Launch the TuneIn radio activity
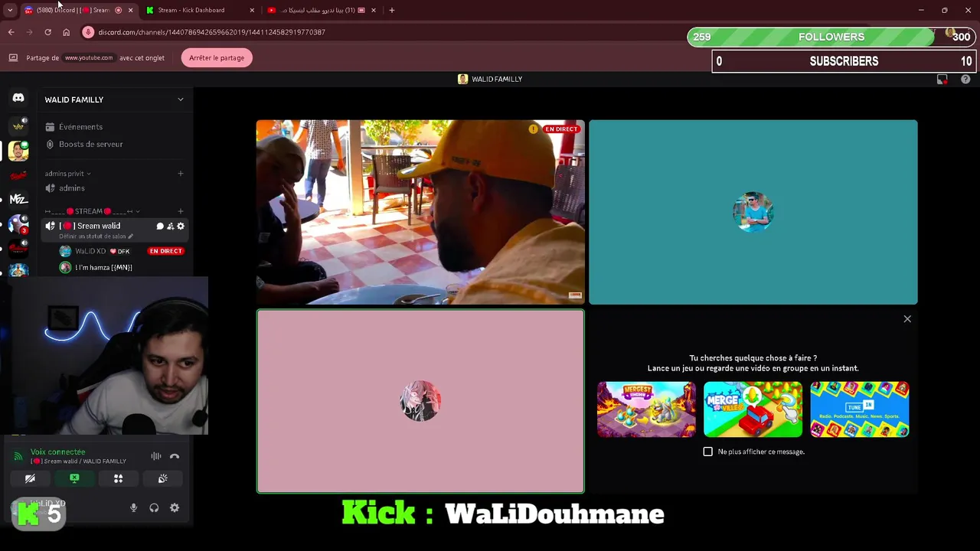Image resolution: width=980 pixels, height=551 pixels. tap(860, 409)
